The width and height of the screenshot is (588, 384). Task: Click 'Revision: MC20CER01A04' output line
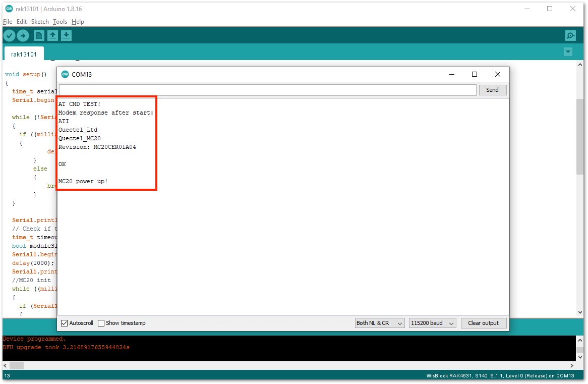click(x=97, y=147)
